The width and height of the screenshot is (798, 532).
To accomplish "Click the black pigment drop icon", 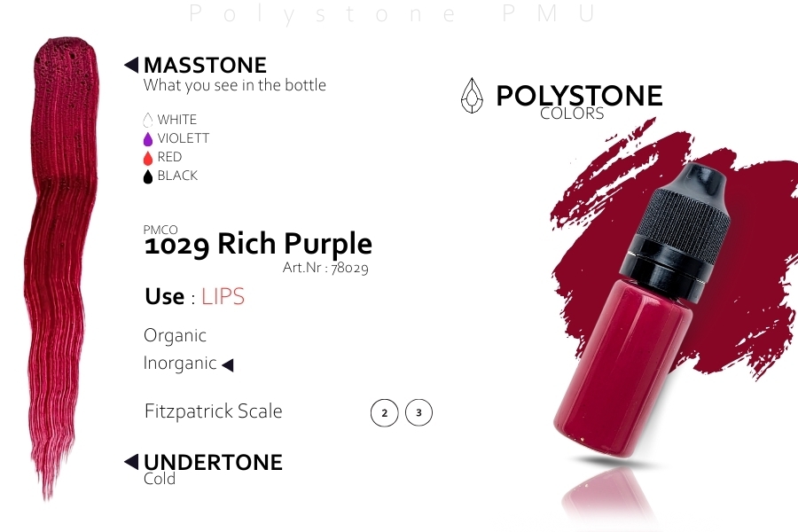I will [147, 176].
